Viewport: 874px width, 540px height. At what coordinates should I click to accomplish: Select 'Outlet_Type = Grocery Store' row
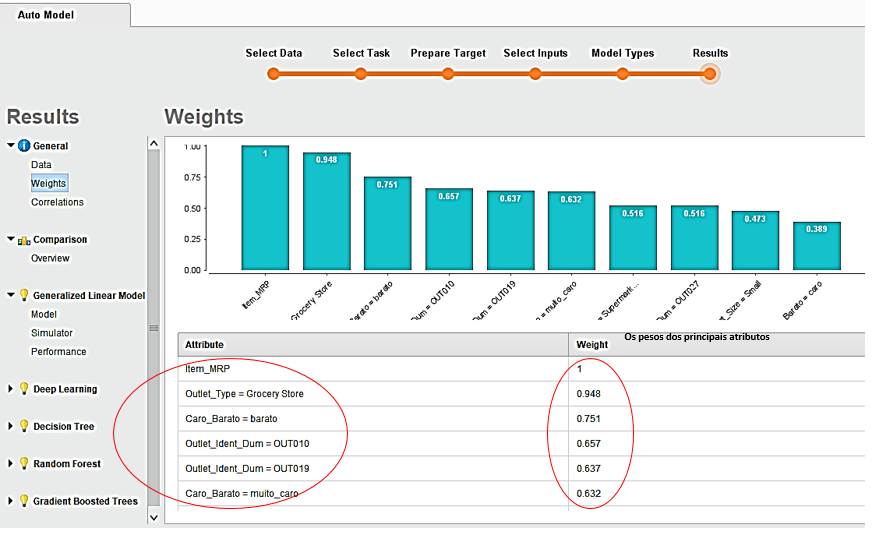(x=521, y=394)
